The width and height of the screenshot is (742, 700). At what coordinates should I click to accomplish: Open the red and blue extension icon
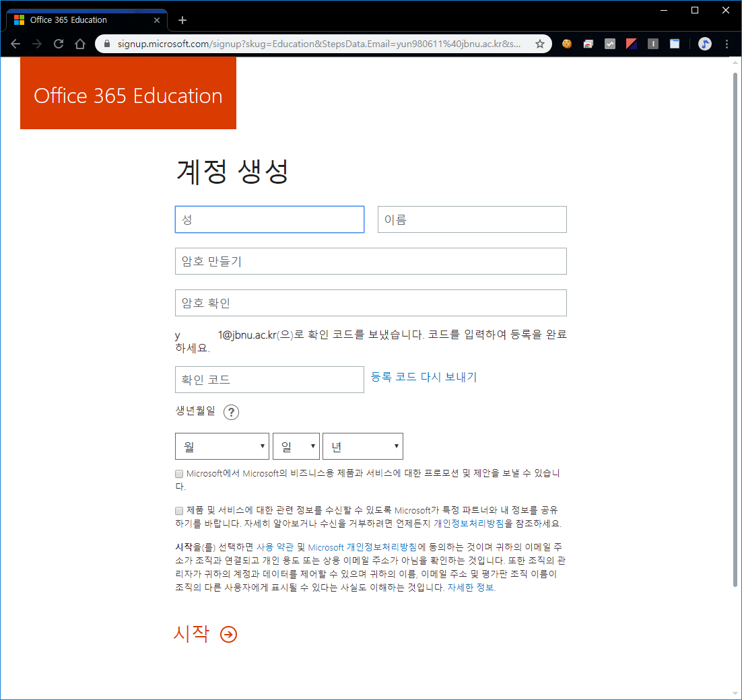point(632,44)
